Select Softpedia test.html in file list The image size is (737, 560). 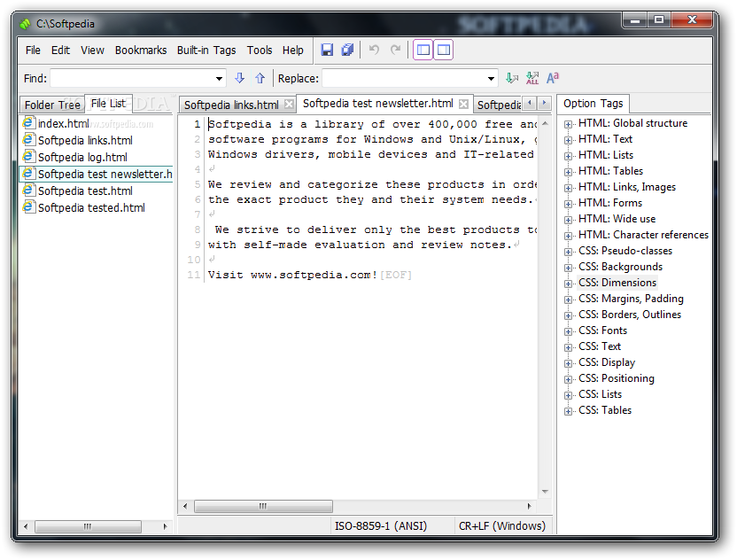tap(85, 191)
